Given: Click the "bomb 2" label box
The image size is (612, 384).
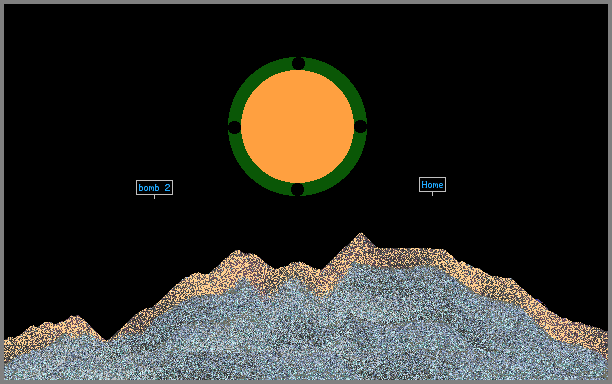Looking at the screenshot, I should (154, 187).
